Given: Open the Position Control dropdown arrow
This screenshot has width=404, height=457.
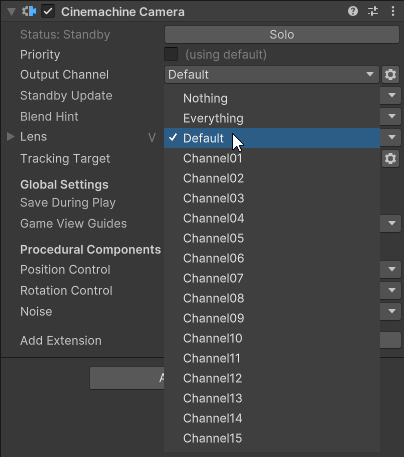Looking at the screenshot, I should [x=391, y=269].
